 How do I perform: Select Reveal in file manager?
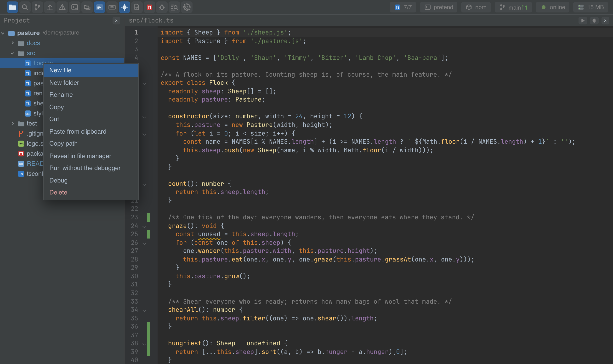click(91, 156)
